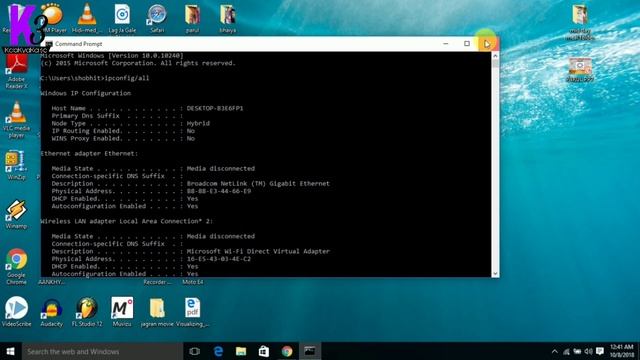Viewport: 640px width, 360px height.
Task: Open the VLC cone file Hidi-med
Action: click(x=87, y=17)
